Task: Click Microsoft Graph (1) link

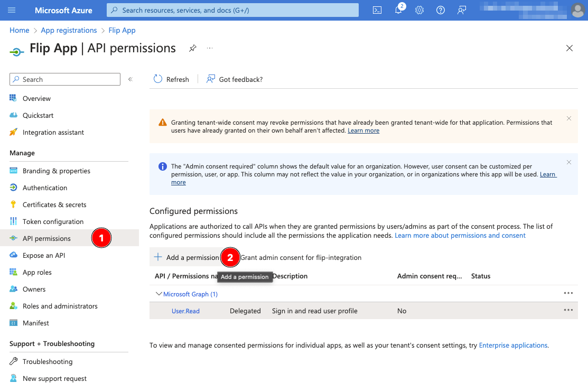Action: [191, 294]
